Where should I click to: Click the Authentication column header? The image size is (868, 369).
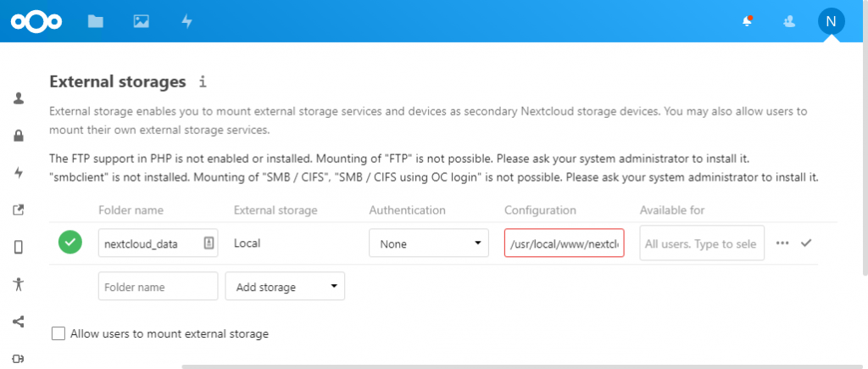[407, 210]
